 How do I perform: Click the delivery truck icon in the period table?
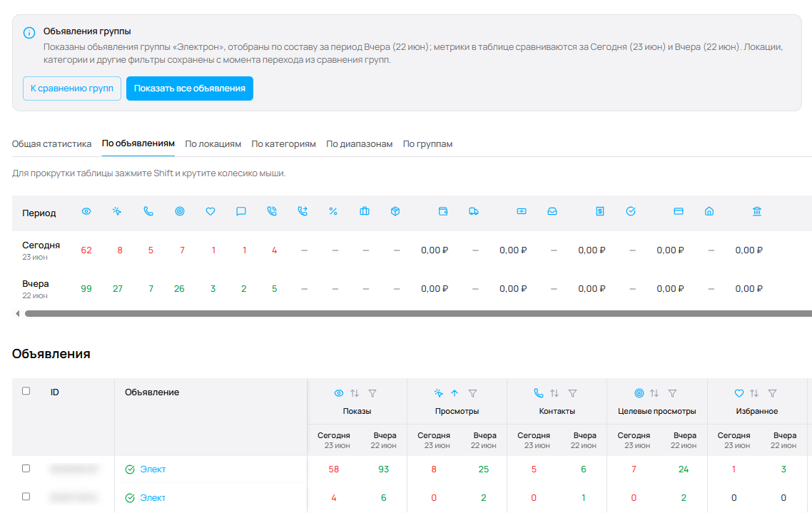[x=474, y=211]
